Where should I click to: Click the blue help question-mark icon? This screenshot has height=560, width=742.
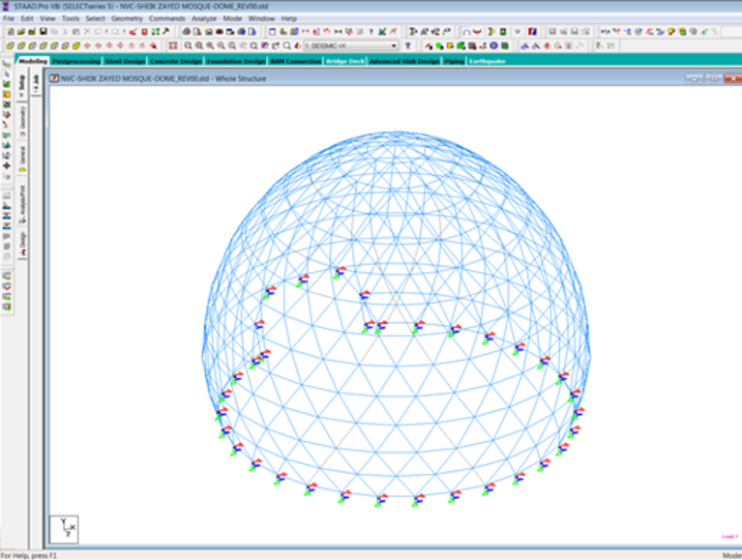click(x=406, y=45)
